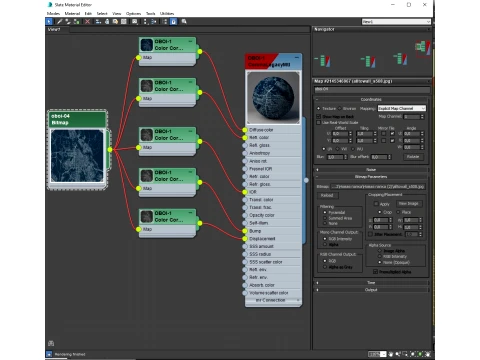The image size is (480, 360).
Task: Click the Zoom Extents icon
Action: (x=413, y=354)
